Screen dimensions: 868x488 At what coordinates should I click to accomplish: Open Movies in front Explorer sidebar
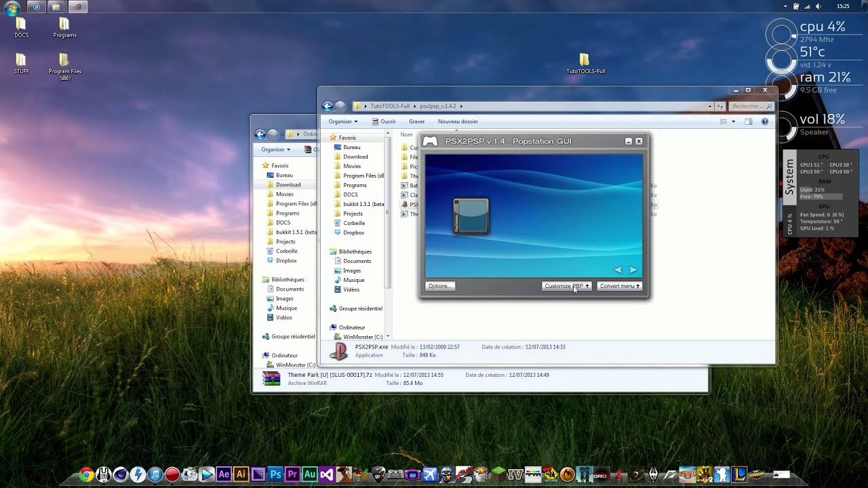(x=347, y=166)
